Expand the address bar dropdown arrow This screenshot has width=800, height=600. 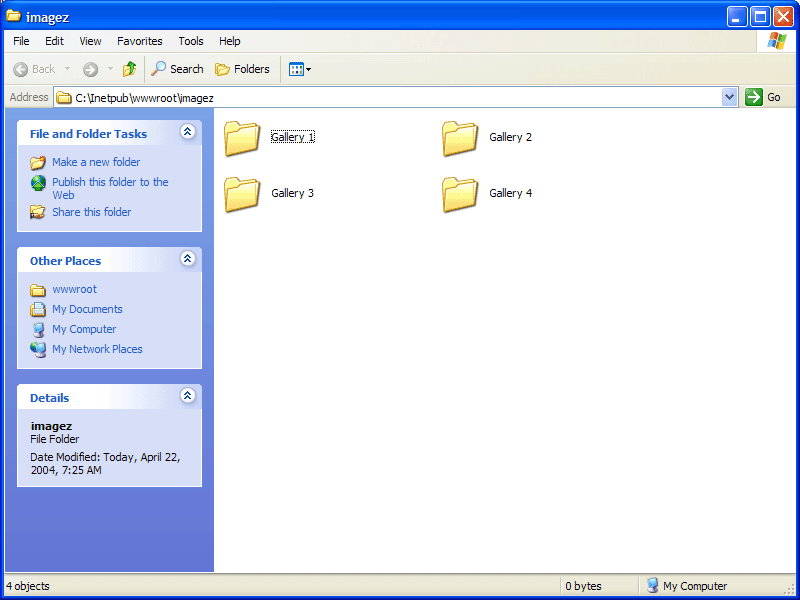729,97
